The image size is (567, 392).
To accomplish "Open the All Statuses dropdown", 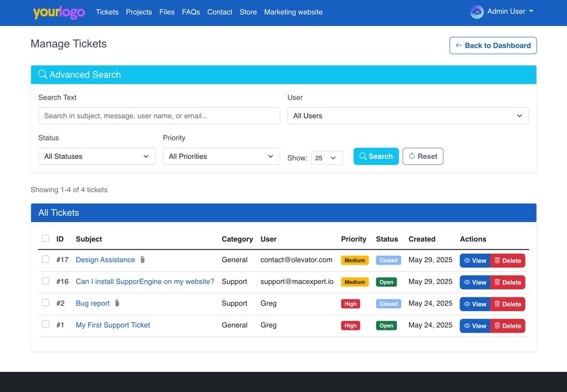I will click(x=96, y=156).
